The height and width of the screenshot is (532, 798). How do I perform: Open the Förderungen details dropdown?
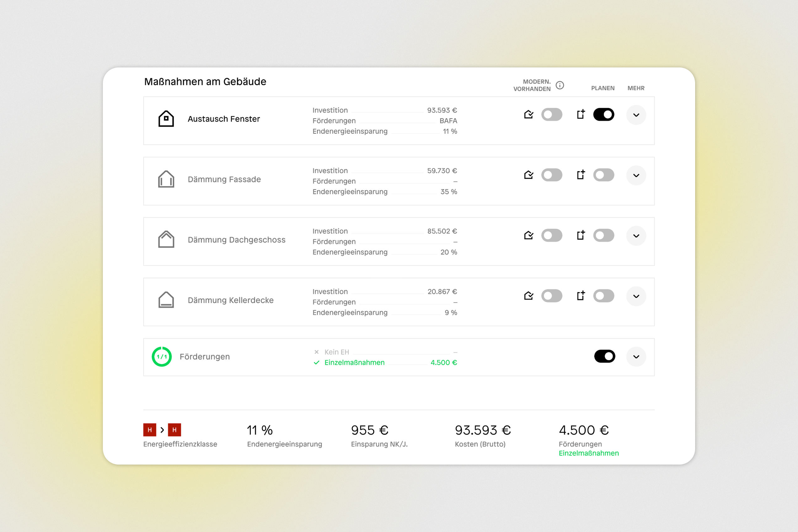pos(636,357)
